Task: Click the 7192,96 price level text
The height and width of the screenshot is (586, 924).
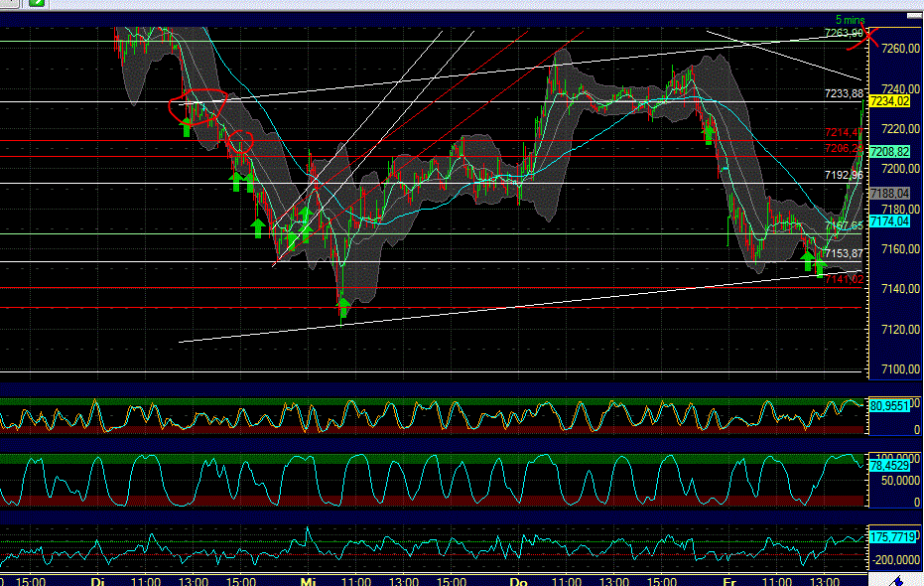Action: pos(845,175)
